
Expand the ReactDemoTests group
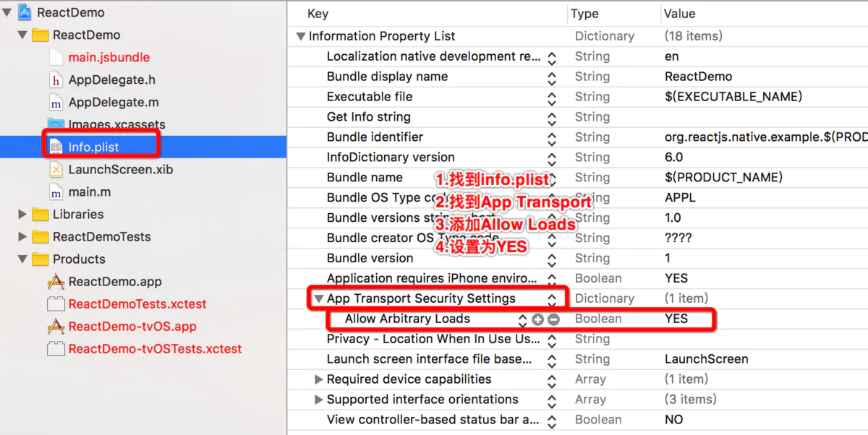click(23, 236)
